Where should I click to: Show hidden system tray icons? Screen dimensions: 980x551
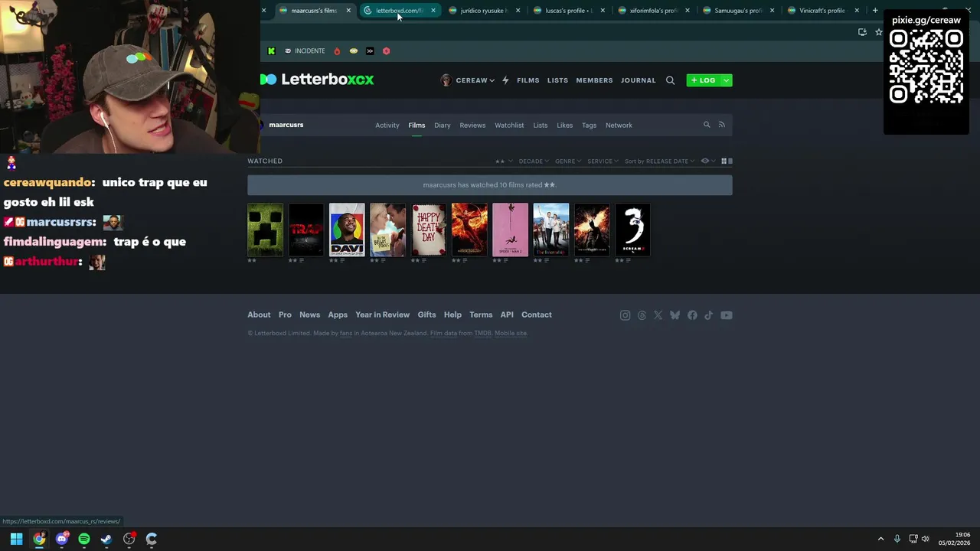(880, 539)
